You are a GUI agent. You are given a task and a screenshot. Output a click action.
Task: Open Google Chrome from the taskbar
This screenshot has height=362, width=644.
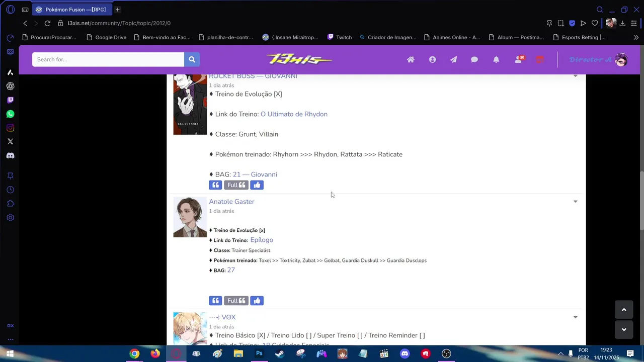click(x=134, y=353)
